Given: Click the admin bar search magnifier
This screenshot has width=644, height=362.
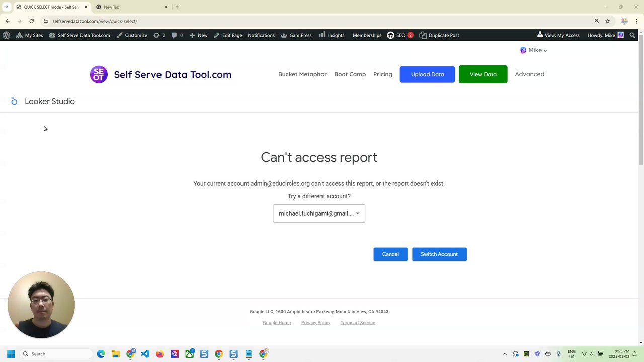Looking at the screenshot, I should point(632,35).
